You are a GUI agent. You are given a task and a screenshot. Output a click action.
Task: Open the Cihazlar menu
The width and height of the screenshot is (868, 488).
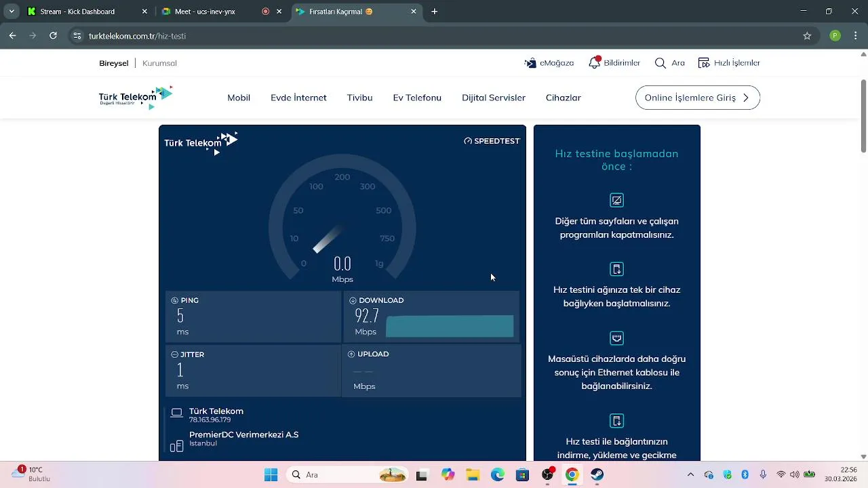click(x=564, y=98)
